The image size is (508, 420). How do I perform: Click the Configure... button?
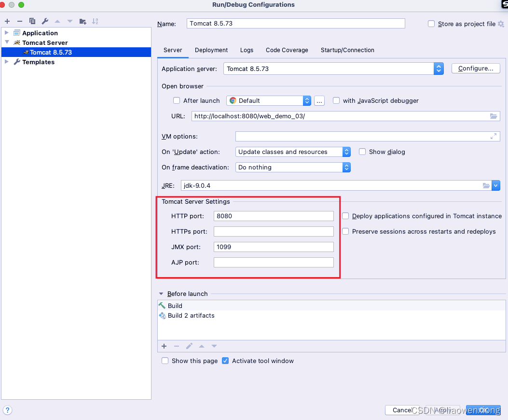476,69
